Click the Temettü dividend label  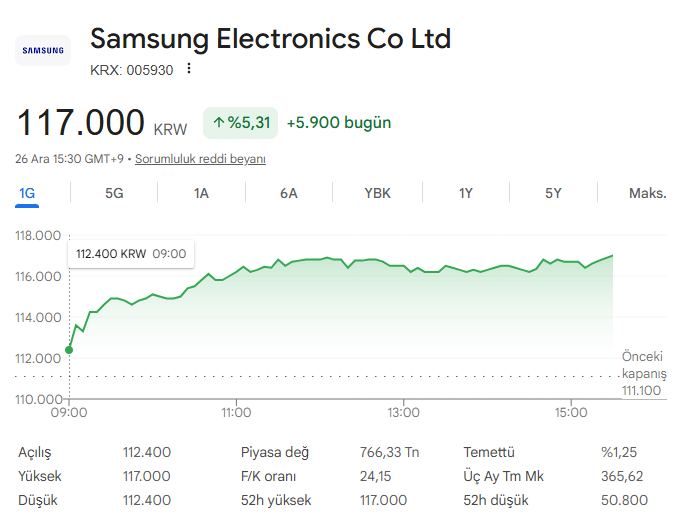(x=489, y=452)
